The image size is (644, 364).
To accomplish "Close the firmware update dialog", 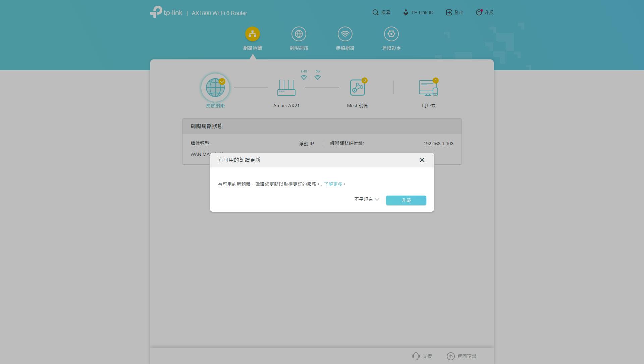I will 422,160.
